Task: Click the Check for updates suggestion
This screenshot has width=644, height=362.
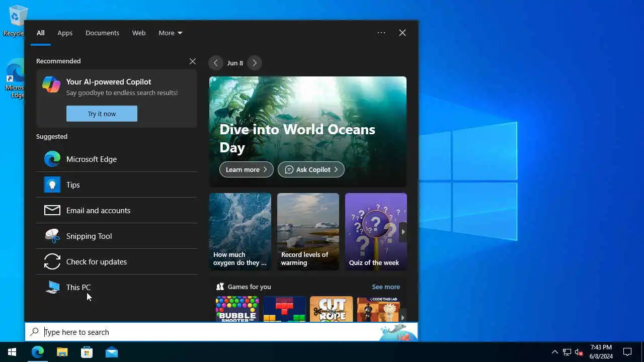Action: click(116, 261)
